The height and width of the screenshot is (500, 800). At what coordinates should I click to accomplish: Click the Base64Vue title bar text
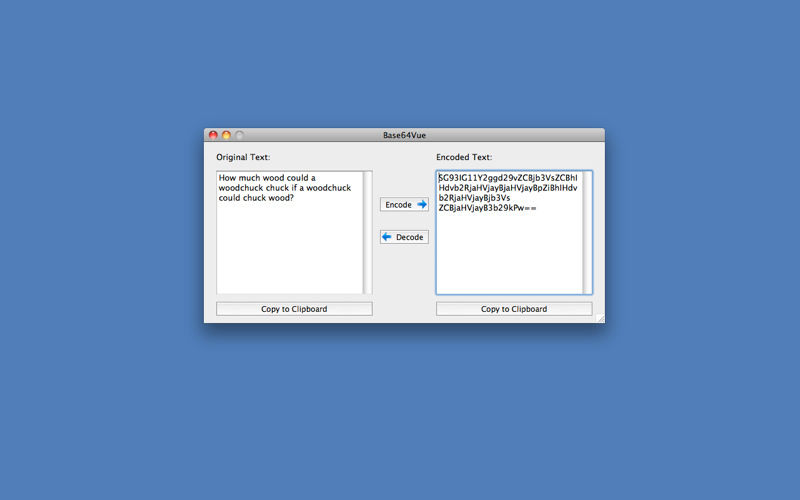coord(404,135)
